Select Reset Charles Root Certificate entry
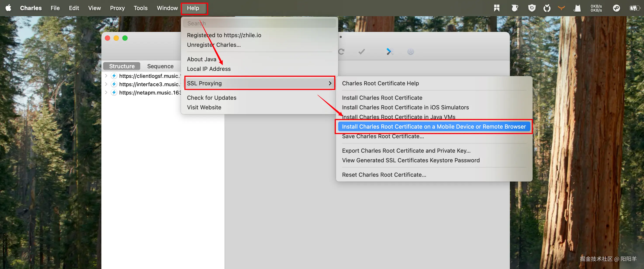 [384, 175]
